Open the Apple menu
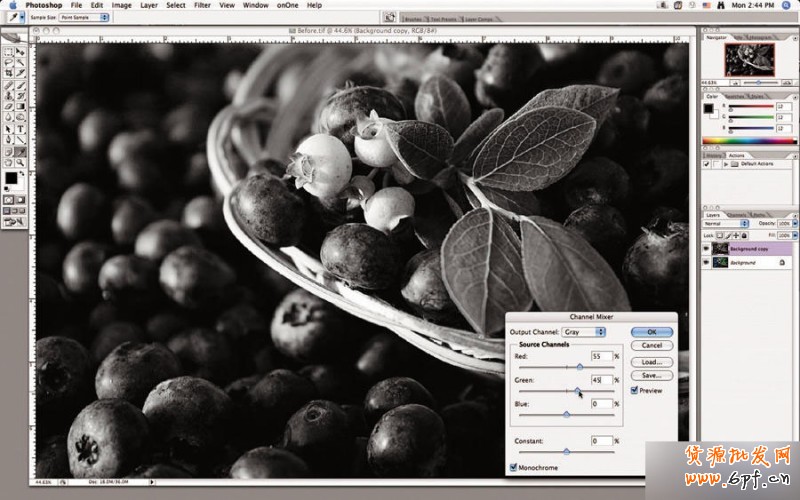This screenshot has height=500, width=800. (11, 5)
